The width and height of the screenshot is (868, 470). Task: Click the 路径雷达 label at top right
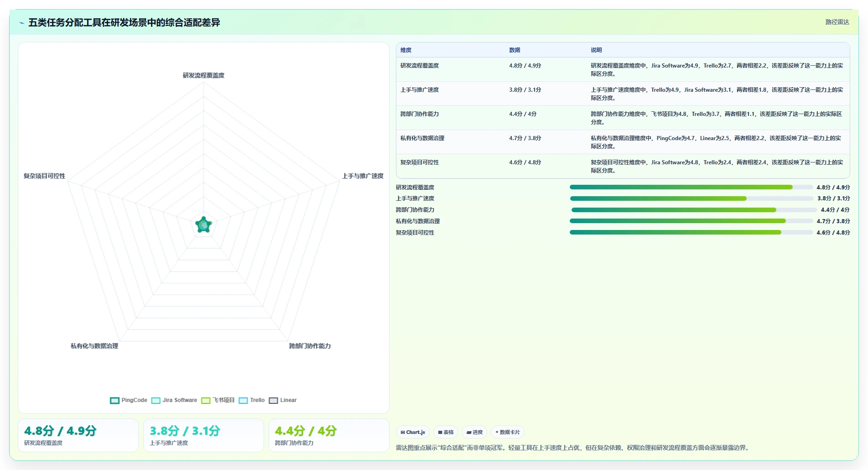(837, 22)
